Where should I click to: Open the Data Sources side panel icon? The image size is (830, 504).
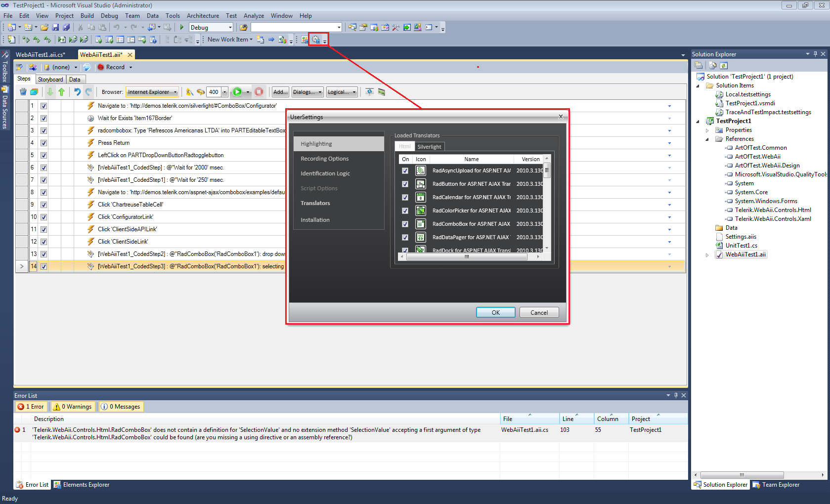coord(5,89)
